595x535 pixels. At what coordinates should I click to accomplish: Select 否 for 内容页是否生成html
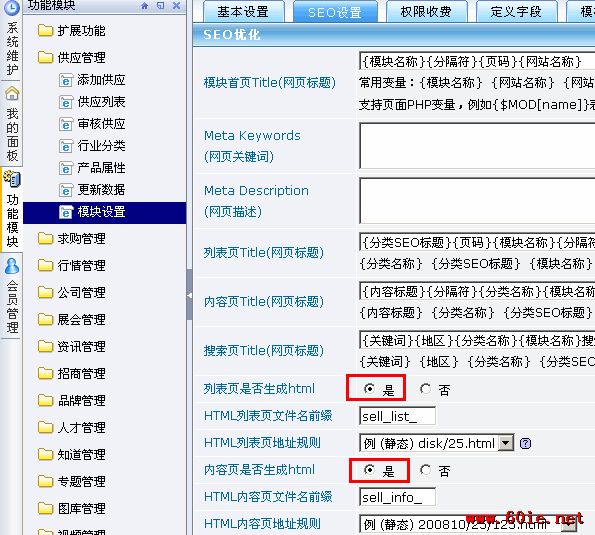pyautogui.click(x=425, y=470)
